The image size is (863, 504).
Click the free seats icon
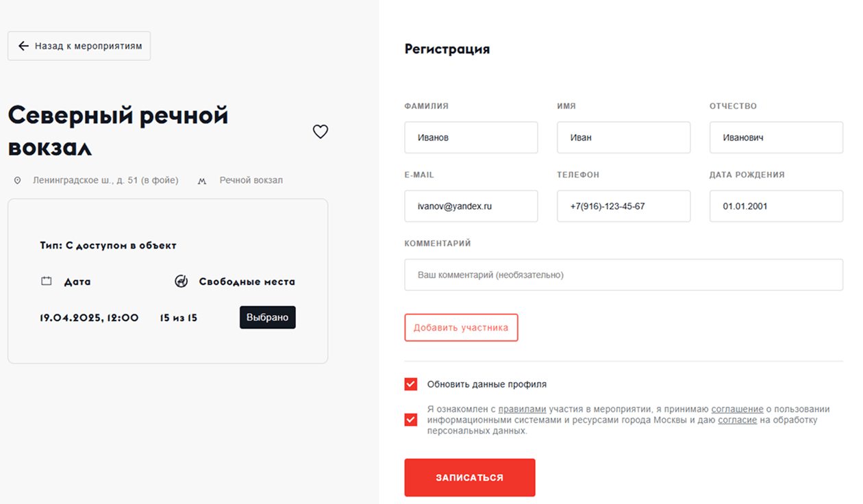[181, 281]
